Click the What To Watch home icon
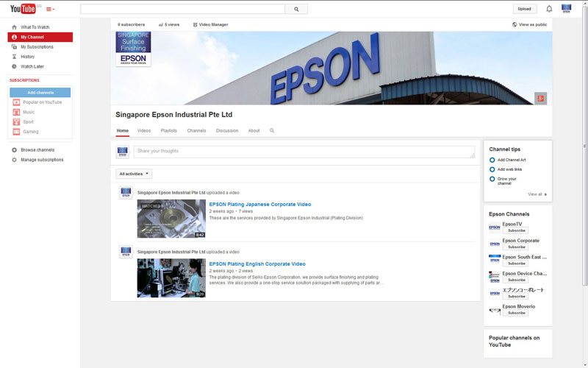 tap(14, 27)
